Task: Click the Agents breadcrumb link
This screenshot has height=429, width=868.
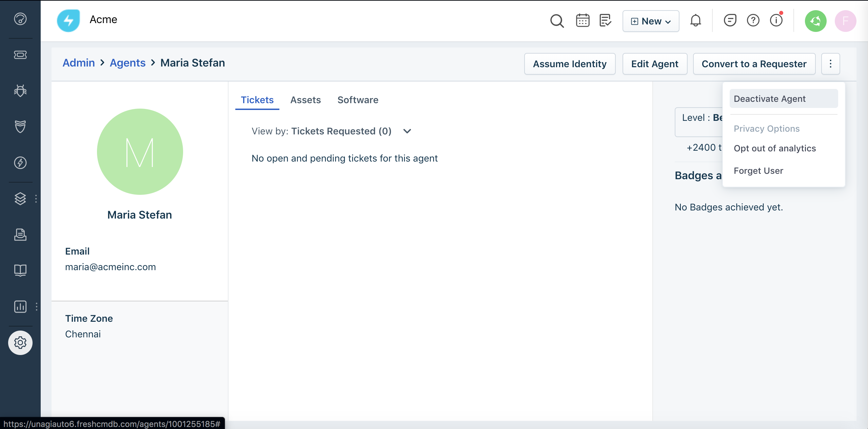Action: 127,63
